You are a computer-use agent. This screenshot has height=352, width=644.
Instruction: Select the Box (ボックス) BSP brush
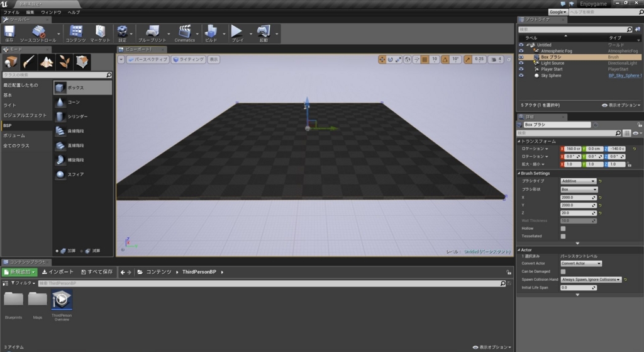pyautogui.click(x=82, y=88)
